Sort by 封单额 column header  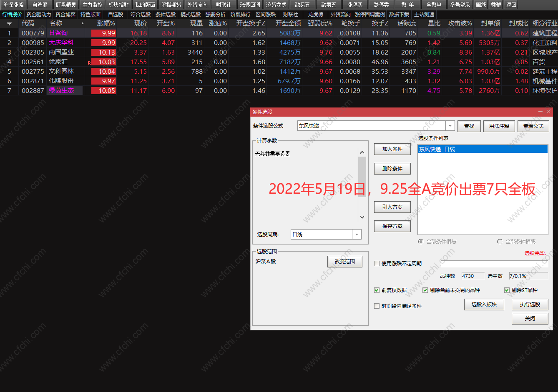[x=490, y=23]
